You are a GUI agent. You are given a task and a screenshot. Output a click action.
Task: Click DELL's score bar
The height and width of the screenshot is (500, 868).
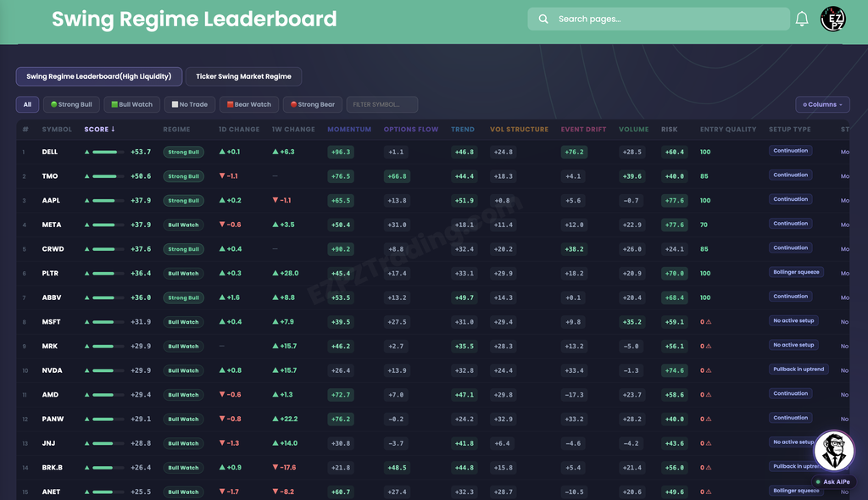tap(108, 152)
